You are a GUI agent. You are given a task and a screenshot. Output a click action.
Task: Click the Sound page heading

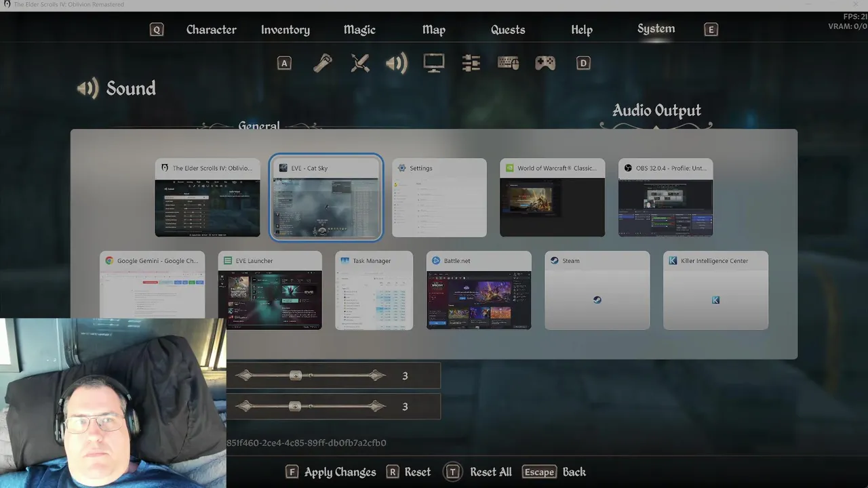point(131,89)
